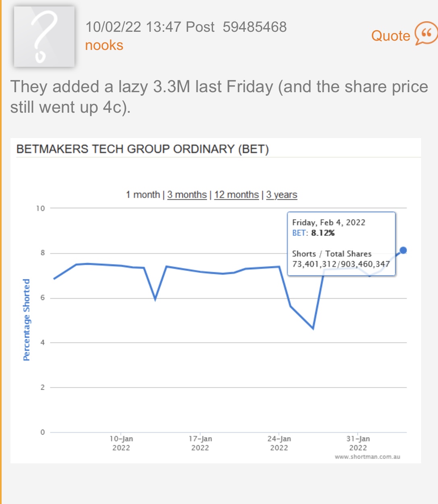
Task: Select the 1 month chart range
Action: coord(143,195)
